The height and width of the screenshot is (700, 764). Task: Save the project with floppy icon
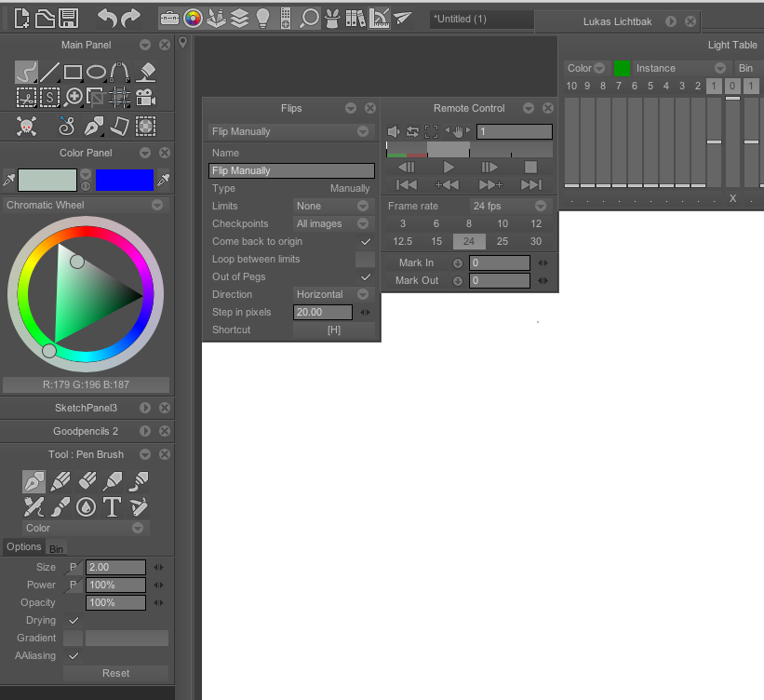pos(69,19)
